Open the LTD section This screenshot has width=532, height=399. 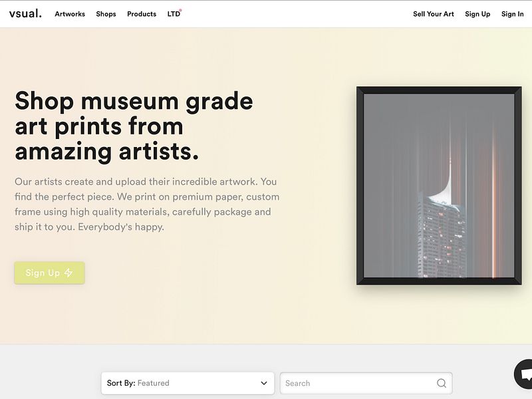[174, 14]
